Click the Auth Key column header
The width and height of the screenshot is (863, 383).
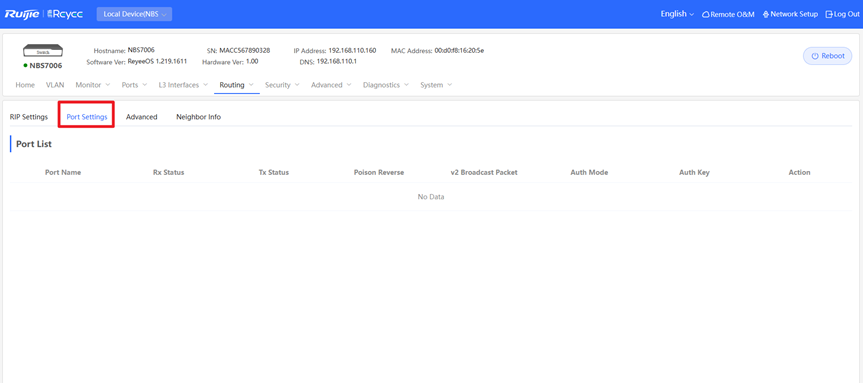694,172
